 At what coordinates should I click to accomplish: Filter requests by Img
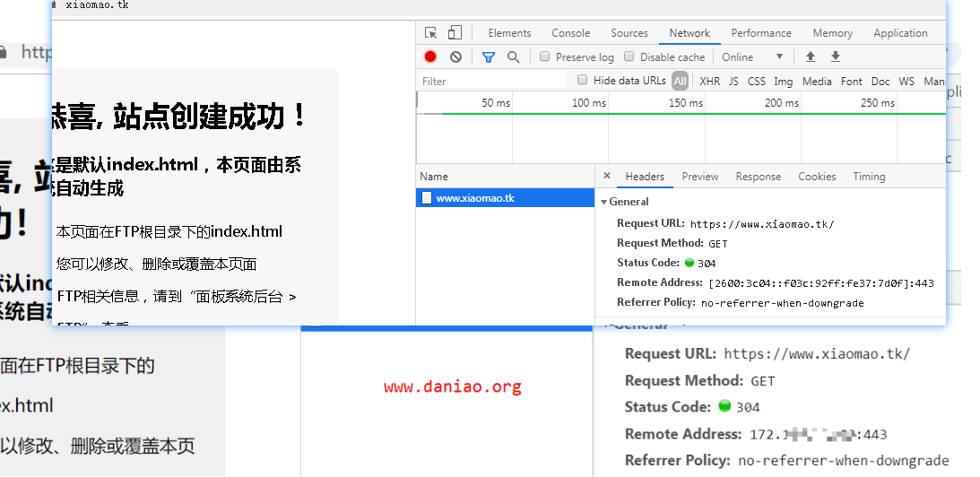pos(783,82)
